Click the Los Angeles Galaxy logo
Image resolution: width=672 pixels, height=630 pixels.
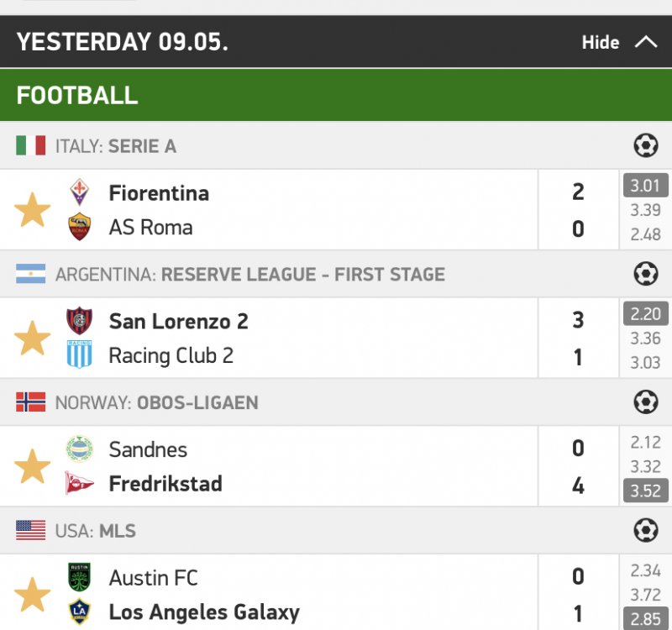coord(80,612)
